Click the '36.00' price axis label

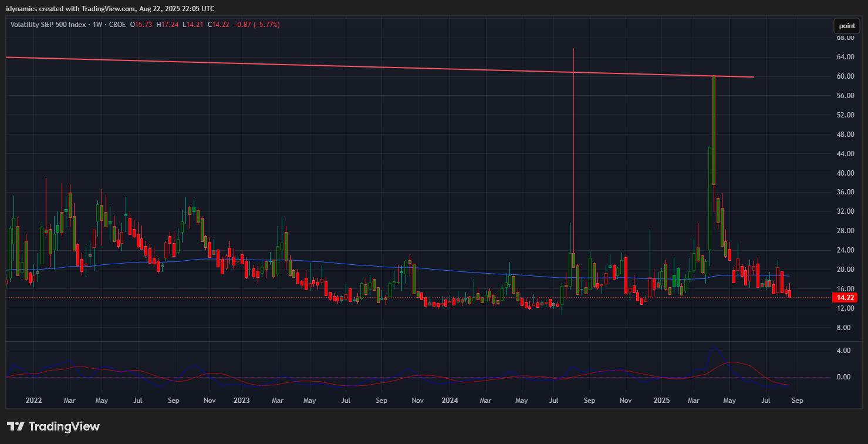[845, 192]
